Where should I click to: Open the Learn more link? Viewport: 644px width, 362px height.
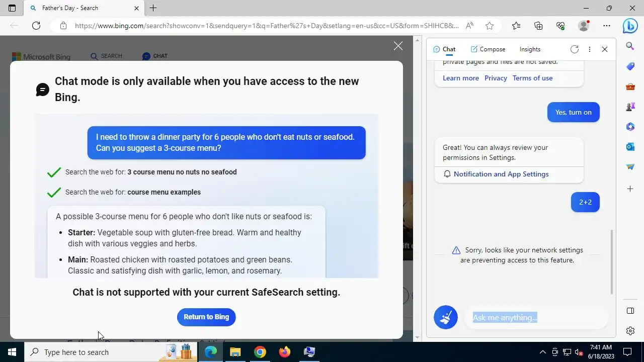(461, 78)
